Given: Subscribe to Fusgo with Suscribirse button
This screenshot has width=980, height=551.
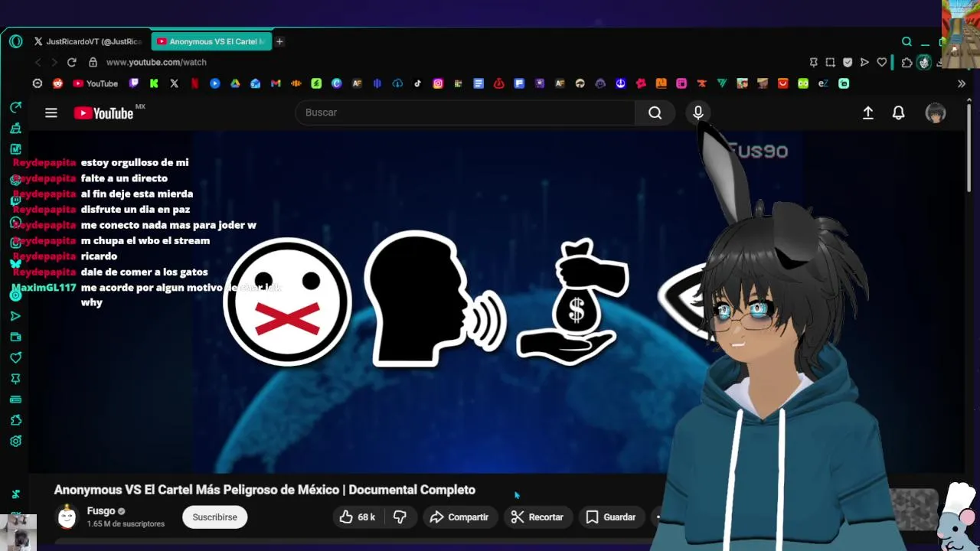Looking at the screenshot, I should (214, 517).
